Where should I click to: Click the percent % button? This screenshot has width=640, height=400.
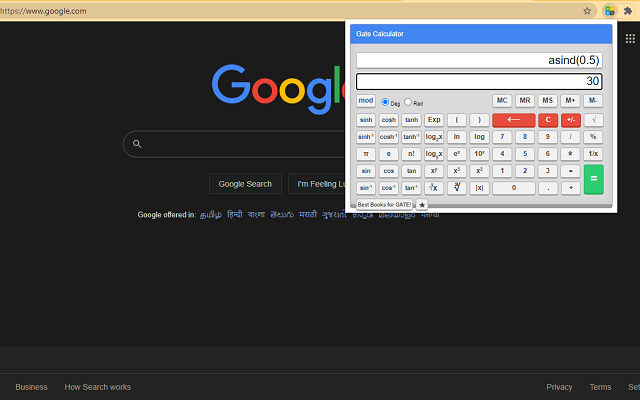click(593, 137)
